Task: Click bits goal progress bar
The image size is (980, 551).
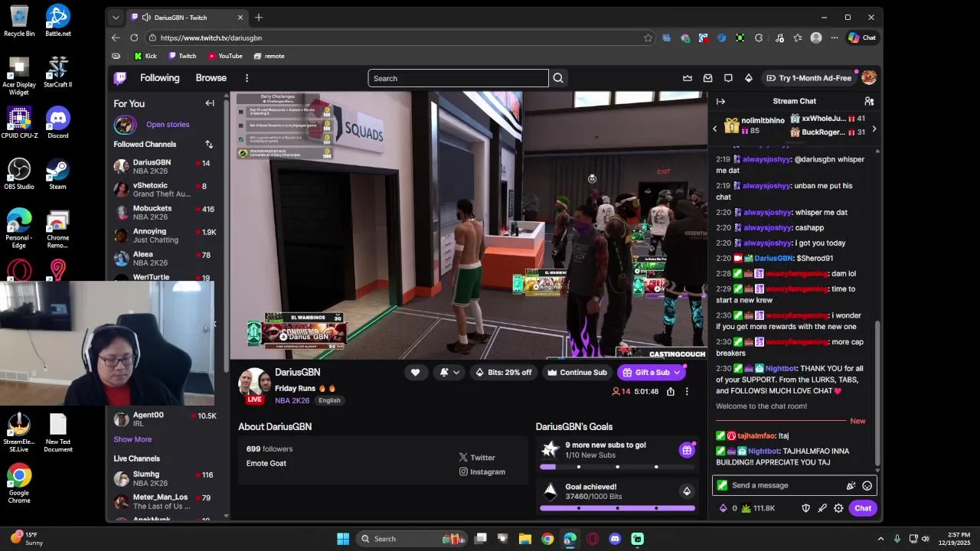Action: pos(617,508)
